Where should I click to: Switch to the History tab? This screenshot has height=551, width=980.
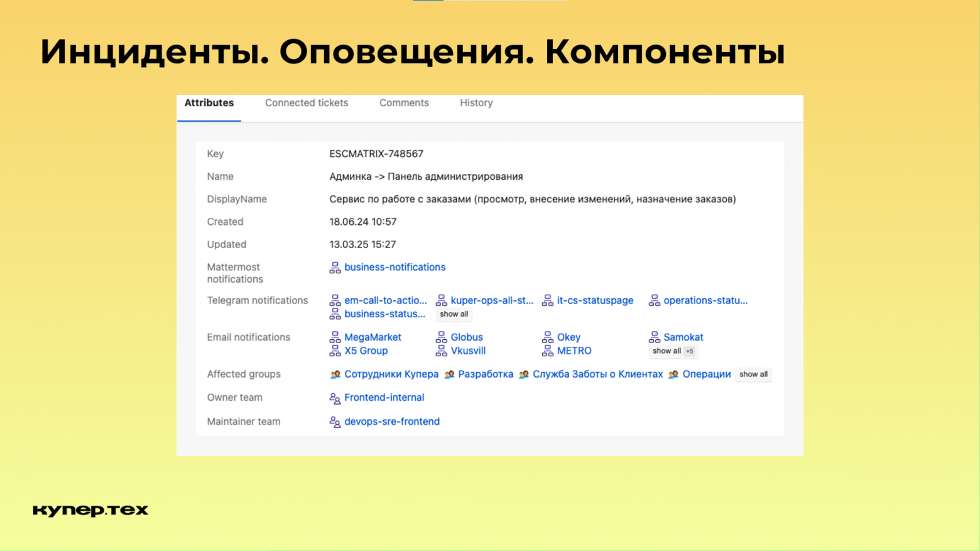coord(476,102)
